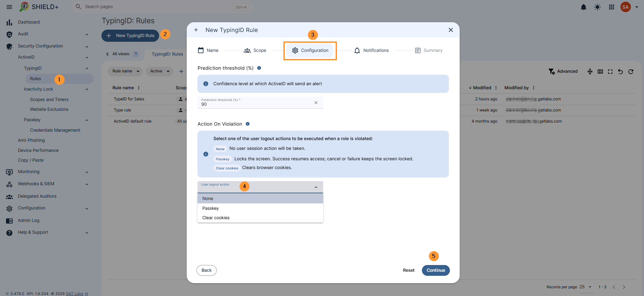Clear the prediction threshold value

316,103
